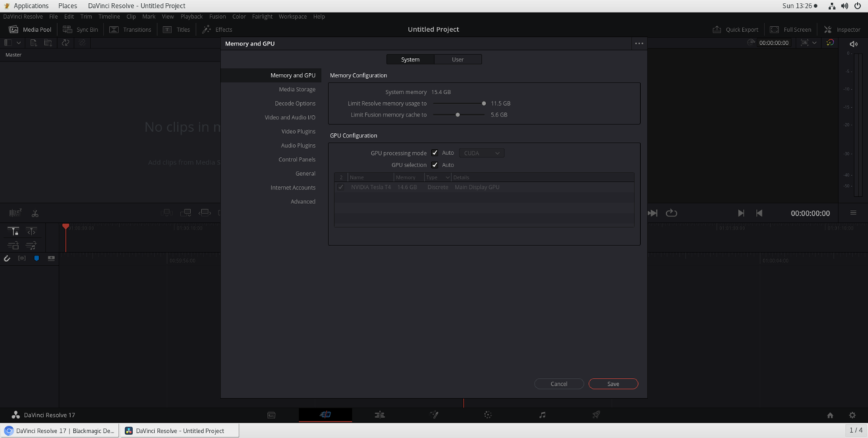Open project settings gear icon

tap(852, 416)
